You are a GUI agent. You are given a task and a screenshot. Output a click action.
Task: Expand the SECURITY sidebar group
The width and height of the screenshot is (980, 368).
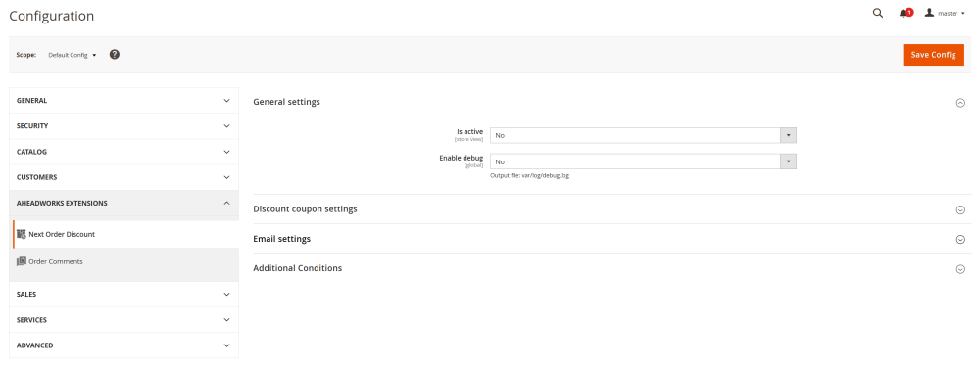(123, 126)
